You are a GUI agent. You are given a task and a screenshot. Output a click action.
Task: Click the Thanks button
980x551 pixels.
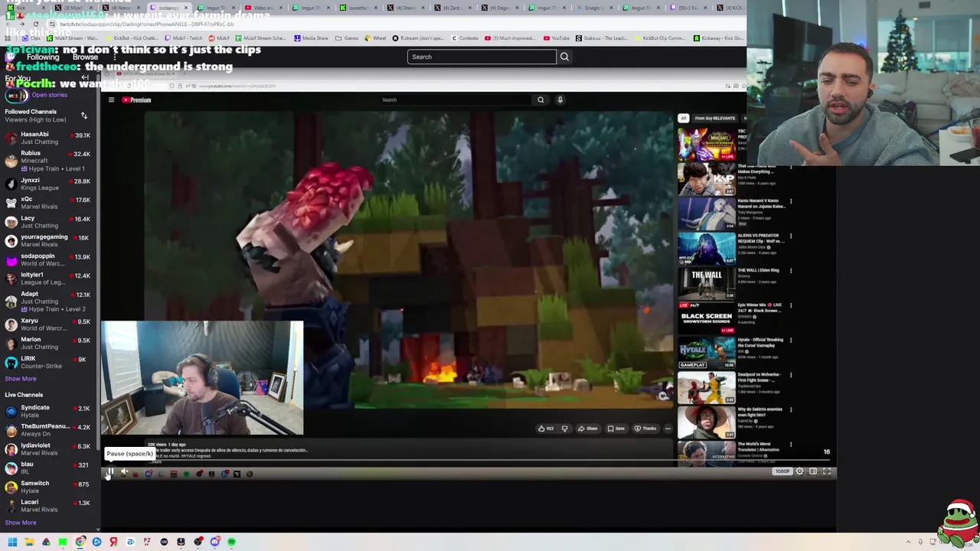click(x=645, y=429)
